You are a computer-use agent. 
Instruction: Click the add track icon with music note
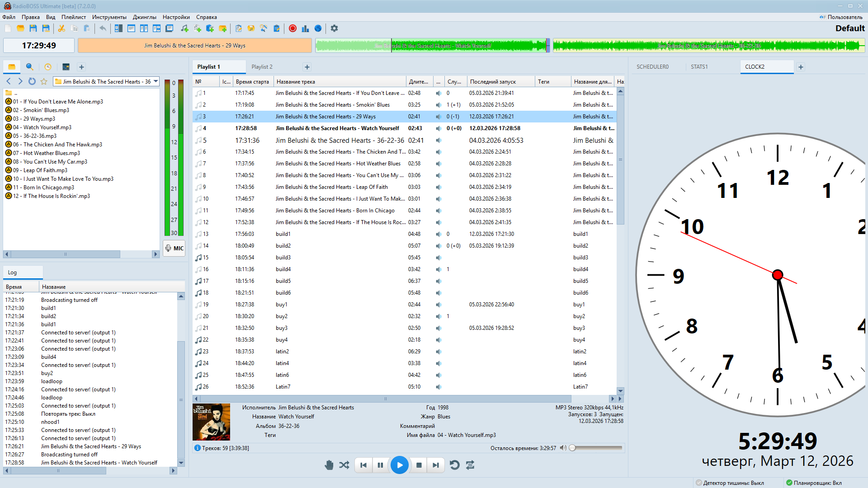click(x=184, y=28)
